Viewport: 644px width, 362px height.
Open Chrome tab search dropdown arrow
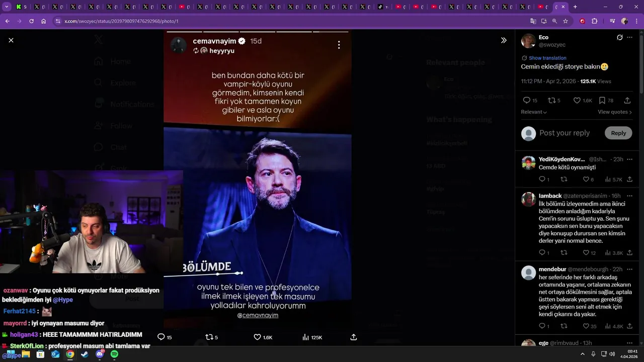[7, 7]
